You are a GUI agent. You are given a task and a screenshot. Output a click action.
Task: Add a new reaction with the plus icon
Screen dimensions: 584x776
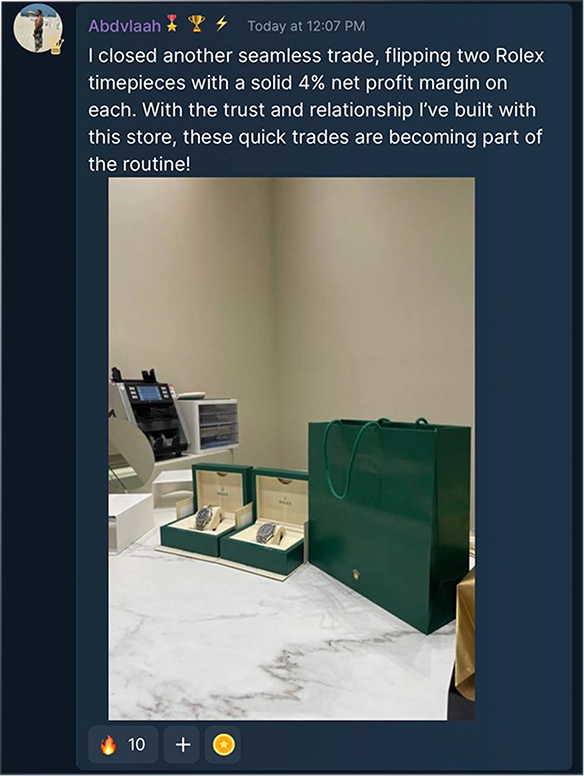(183, 744)
